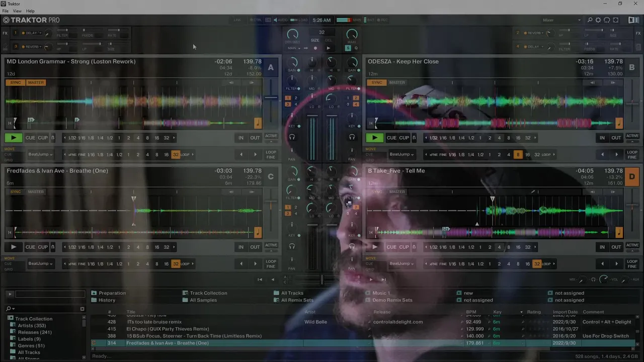This screenshot has width=644, height=362.
Task: Open the File menu
Action: 6,11
